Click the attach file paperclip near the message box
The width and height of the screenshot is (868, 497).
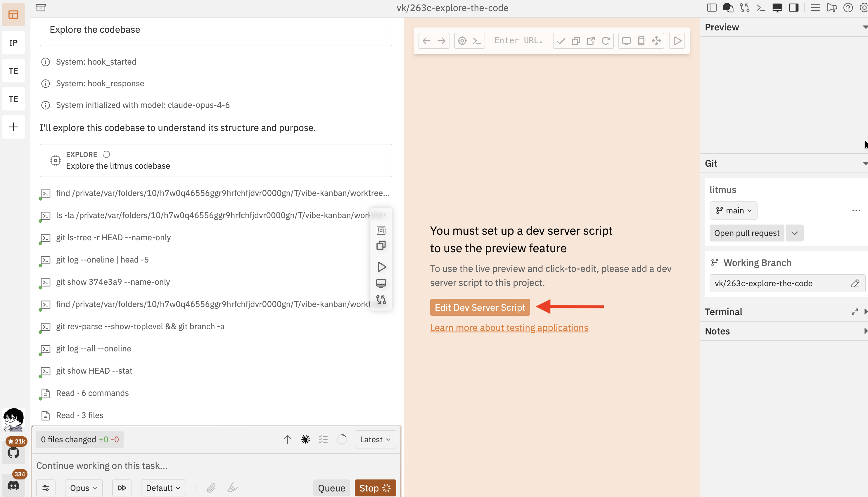tap(211, 487)
